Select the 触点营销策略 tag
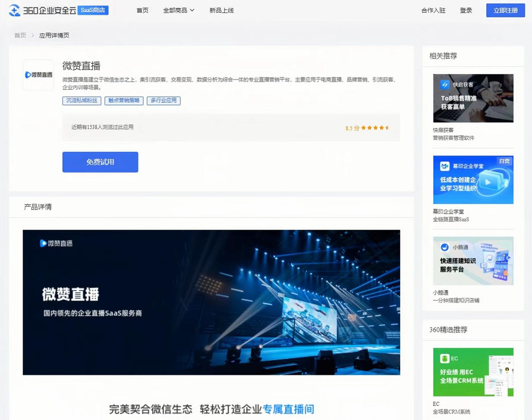The width and height of the screenshot is (532, 420). pyautogui.click(x=124, y=101)
